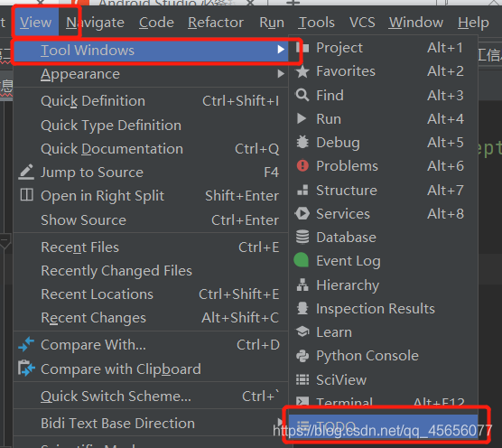Expand the Appearance submenu arrow
Screen dimensions: 502x448
(281, 74)
